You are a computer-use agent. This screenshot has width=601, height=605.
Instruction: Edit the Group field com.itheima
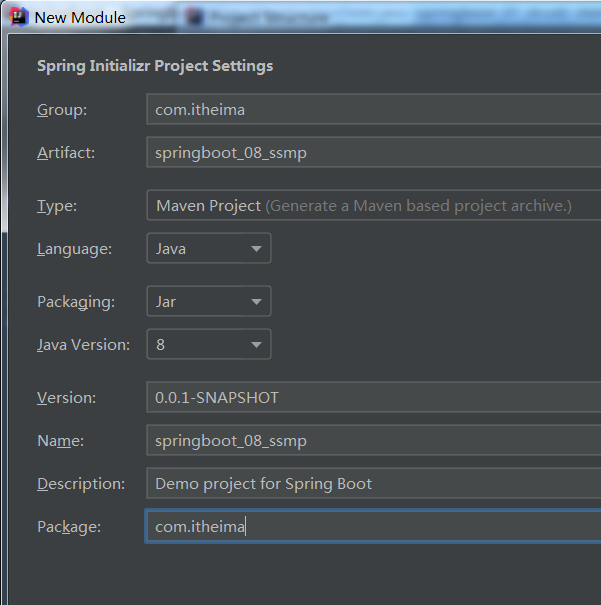(x=373, y=109)
